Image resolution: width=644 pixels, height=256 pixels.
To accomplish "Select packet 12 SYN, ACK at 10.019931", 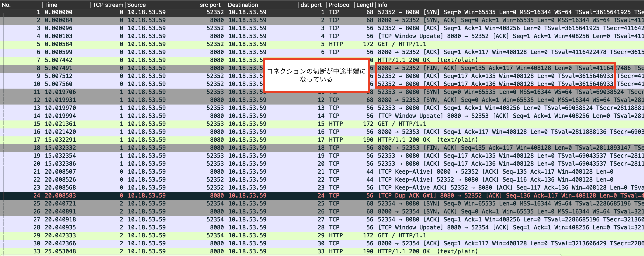I will click(322, 100).
